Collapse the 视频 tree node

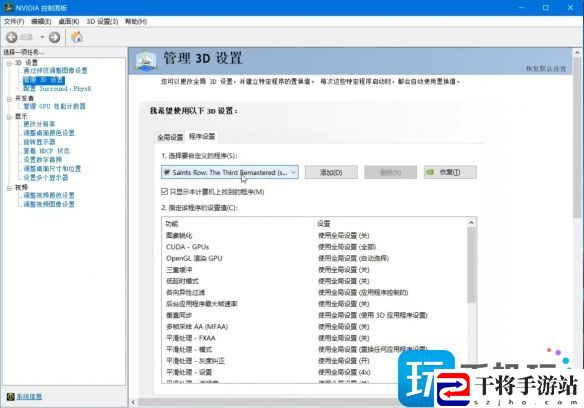(9, 188)
